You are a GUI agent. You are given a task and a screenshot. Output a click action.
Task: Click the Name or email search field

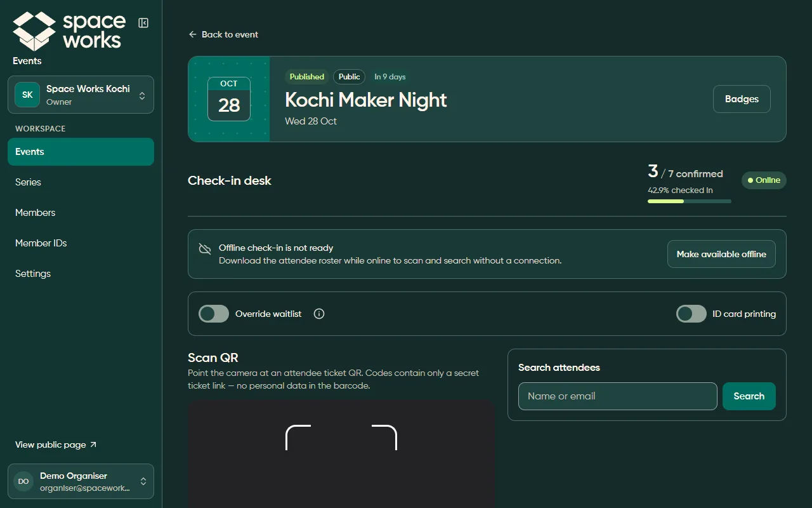(618, 396)
